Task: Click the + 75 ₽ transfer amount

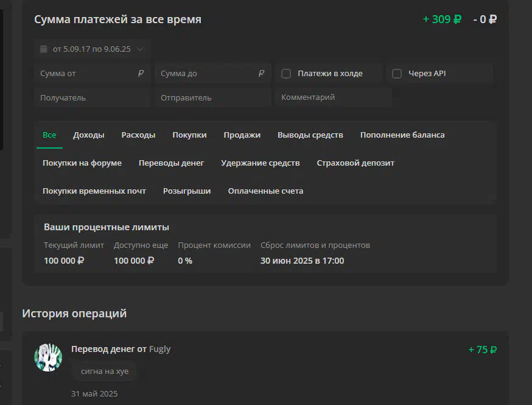Action: click(x=483, y=350)
